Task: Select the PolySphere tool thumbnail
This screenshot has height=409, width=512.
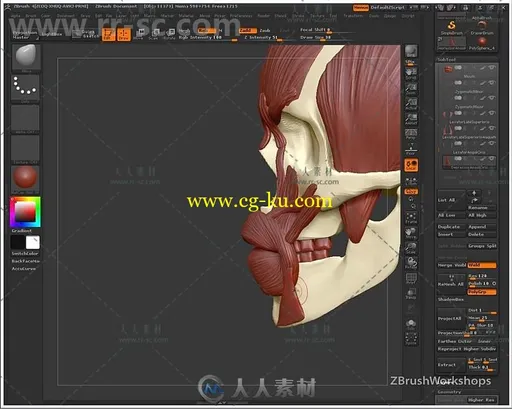Action: tap(482, 43)
